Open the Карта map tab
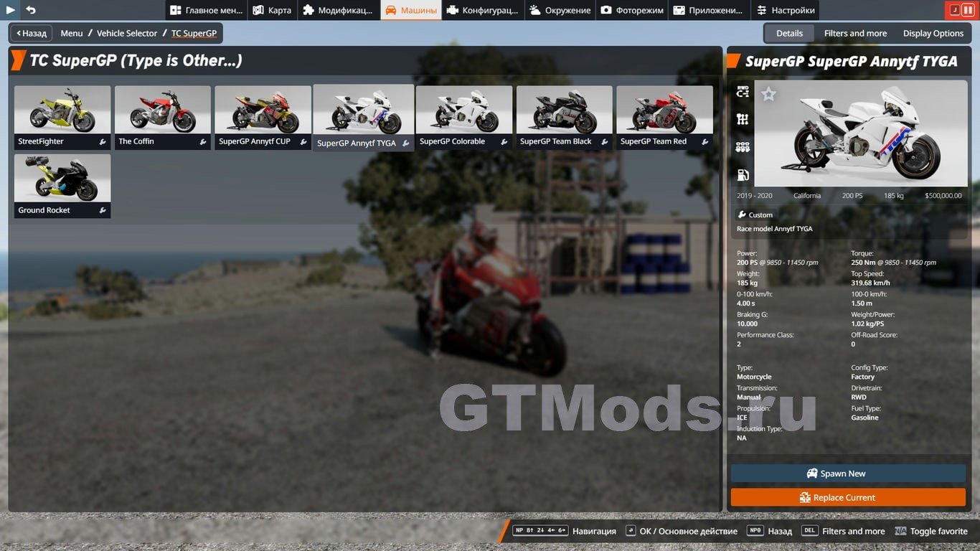This screenshot has width=980, height=551. point(272,10)
